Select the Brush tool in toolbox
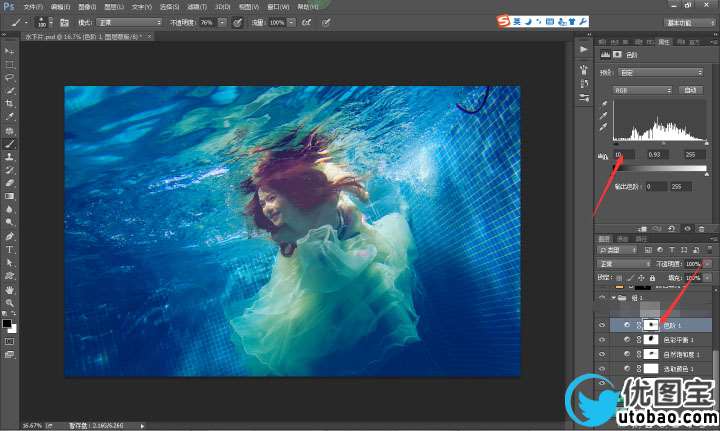 pos(9,144)
